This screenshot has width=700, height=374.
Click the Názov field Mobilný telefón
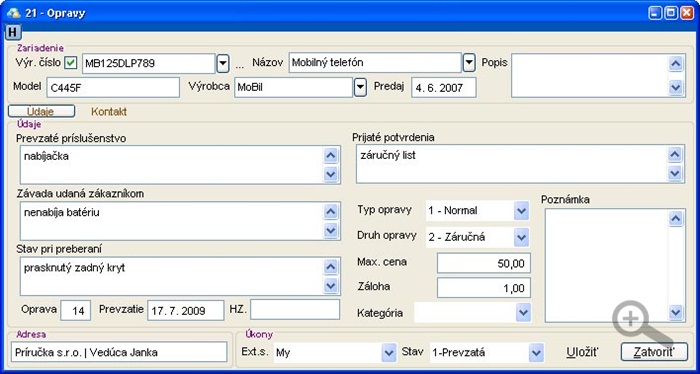[x=375, y=62]
